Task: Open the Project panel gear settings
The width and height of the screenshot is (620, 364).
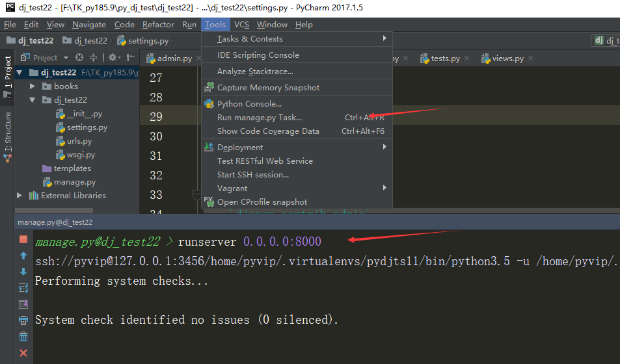Action: [115, 57]
